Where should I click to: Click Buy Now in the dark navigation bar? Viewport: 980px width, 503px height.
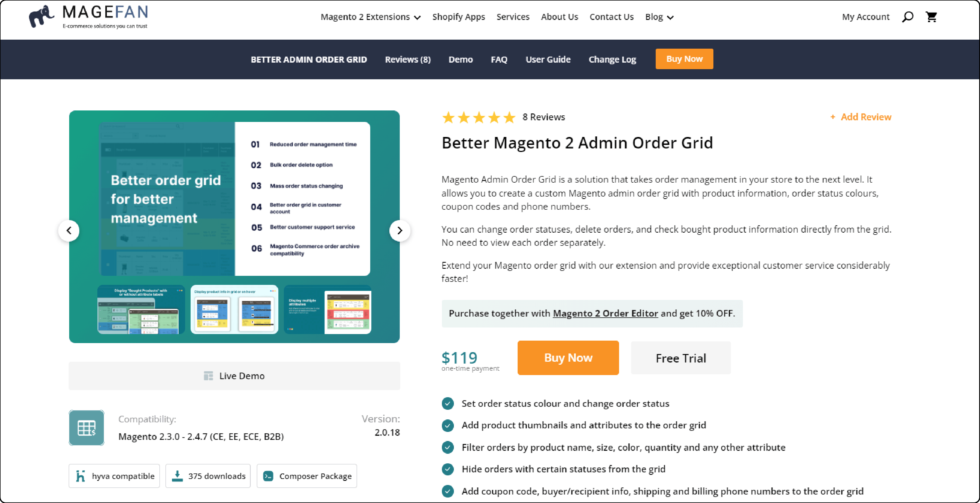pos(684,59)
